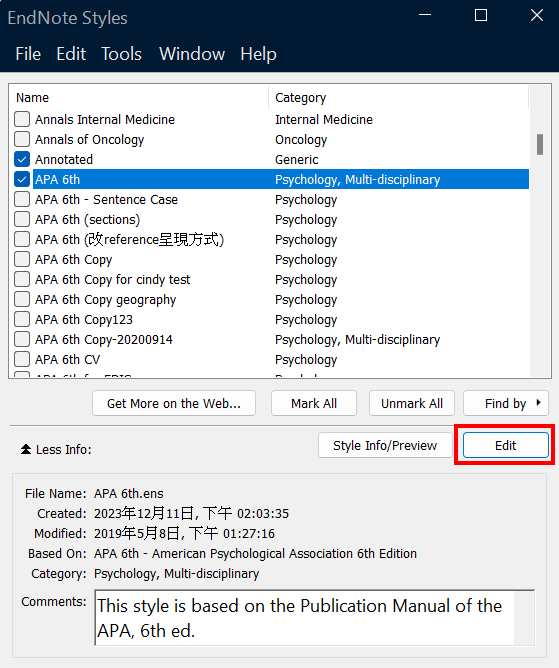The width and height of the screenshot is (559, 668).
Task: Select APA 6th CV style name
Action: pyautogui.click(x=67, y=360)
